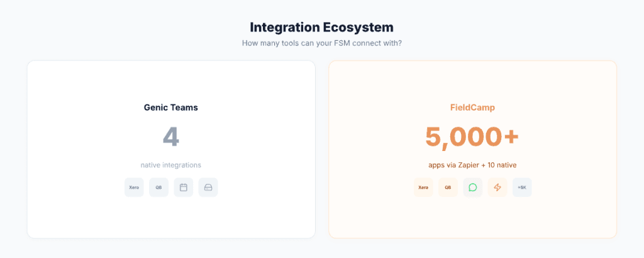Select the orange lightning bolt icon
This screenshot has height=258, width=644.
point(497,188)
